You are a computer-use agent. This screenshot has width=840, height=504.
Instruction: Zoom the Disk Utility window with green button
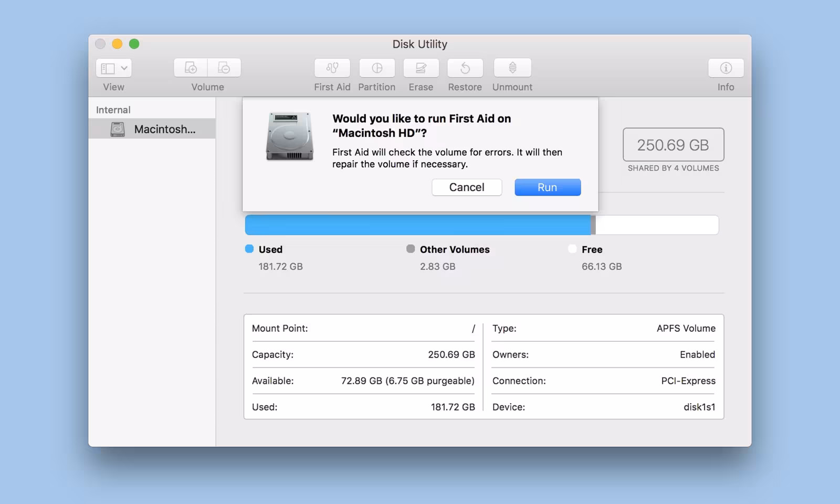(x=134, y=44)
